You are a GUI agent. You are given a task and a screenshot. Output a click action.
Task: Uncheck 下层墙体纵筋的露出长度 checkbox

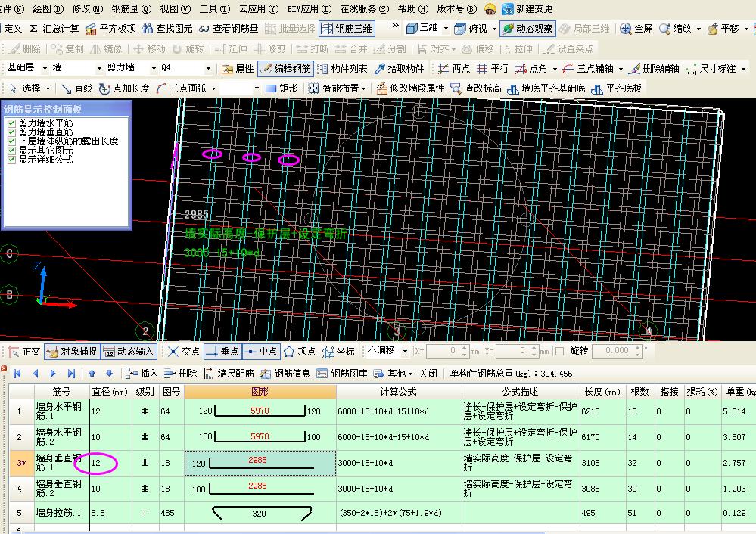point(12,141)
